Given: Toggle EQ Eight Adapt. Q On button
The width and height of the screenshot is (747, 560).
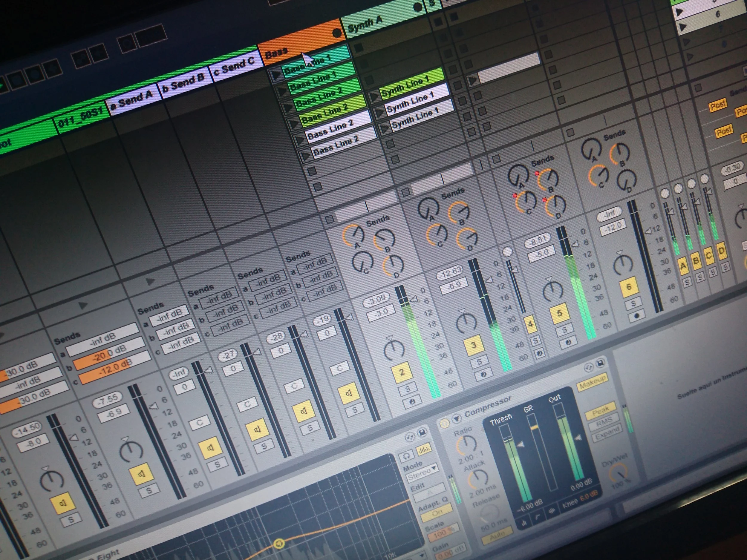Looking at the screenshot, I should pos(437,513).
